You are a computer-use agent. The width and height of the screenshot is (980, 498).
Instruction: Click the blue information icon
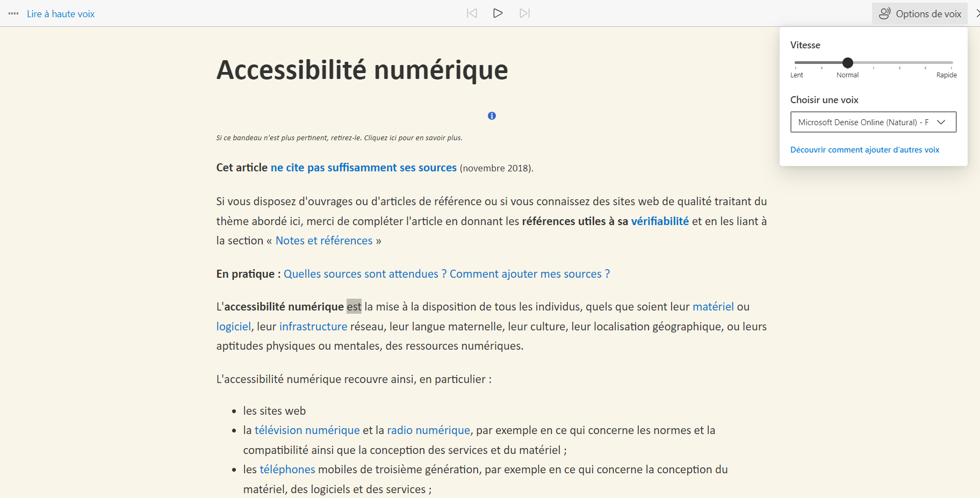[x=492, y=116]
